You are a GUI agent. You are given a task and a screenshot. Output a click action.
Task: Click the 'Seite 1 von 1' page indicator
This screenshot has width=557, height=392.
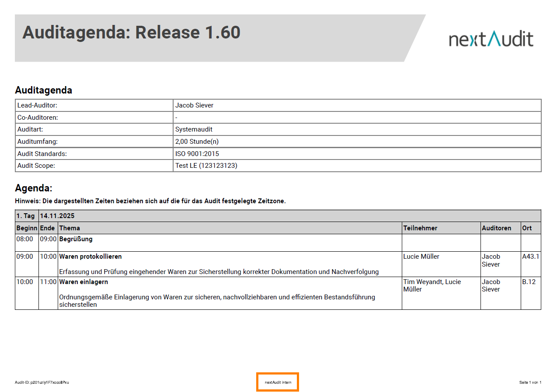tap(530, 382)
